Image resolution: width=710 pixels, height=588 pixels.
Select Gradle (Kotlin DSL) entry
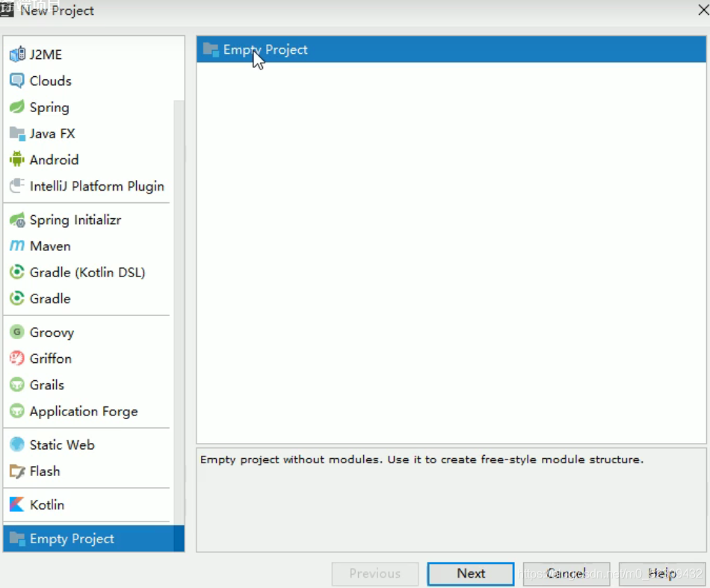88,273
